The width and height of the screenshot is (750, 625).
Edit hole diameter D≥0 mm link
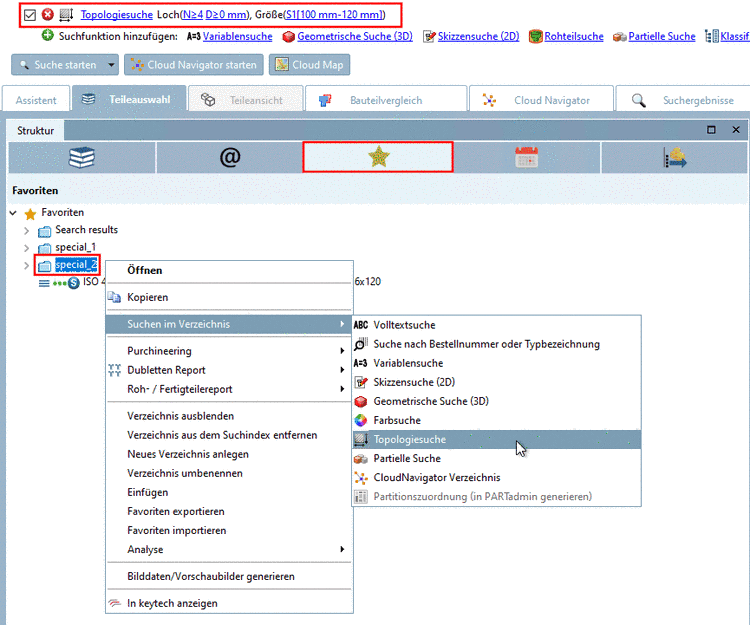[226, 15]
